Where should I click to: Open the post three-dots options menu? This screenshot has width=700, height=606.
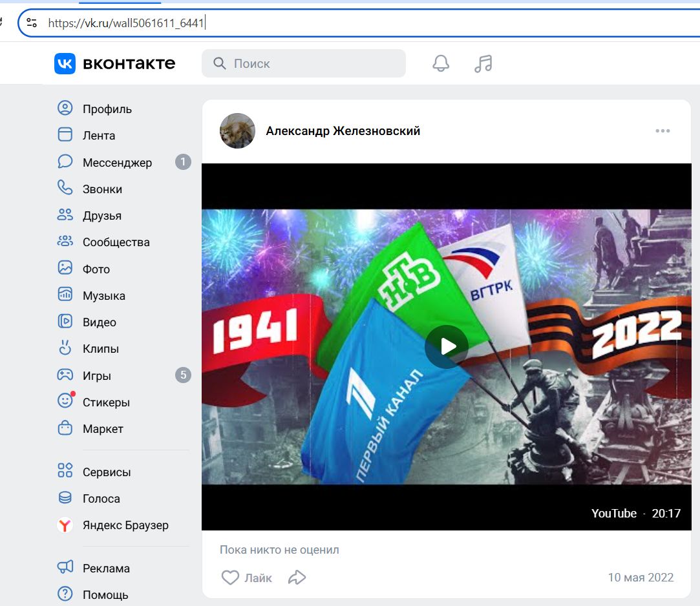pos(663,131)
